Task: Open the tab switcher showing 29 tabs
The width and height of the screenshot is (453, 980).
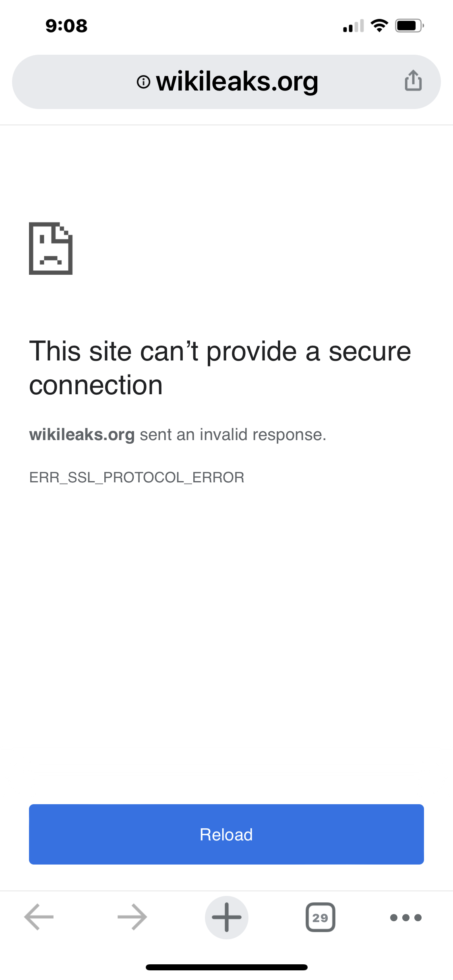Action: pyautogui.click(x=321, y=917)
